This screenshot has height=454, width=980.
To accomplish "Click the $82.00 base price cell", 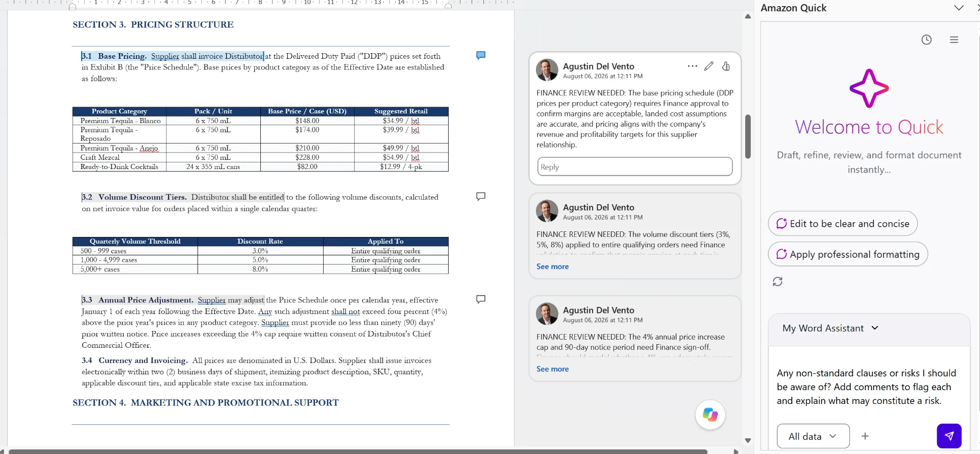I will click(307, 166).
